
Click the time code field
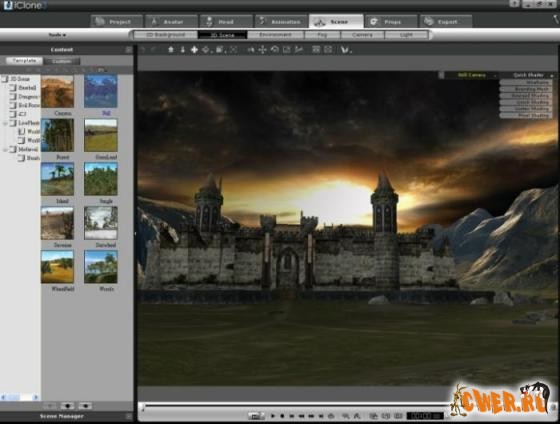click(x=425, y=416)
